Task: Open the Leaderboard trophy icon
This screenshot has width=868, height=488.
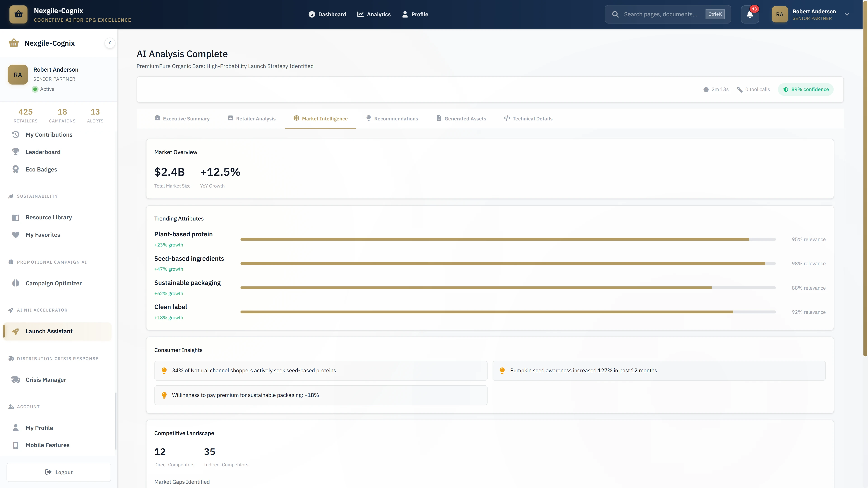Action: tap(16, 152)
